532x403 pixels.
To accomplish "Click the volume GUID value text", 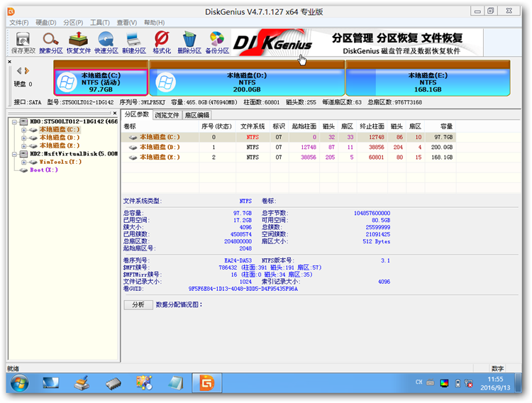I will click(x=243, y=289).
